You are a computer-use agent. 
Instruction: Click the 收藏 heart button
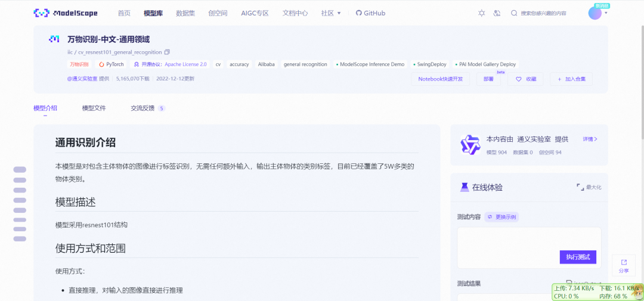[525, 79]
